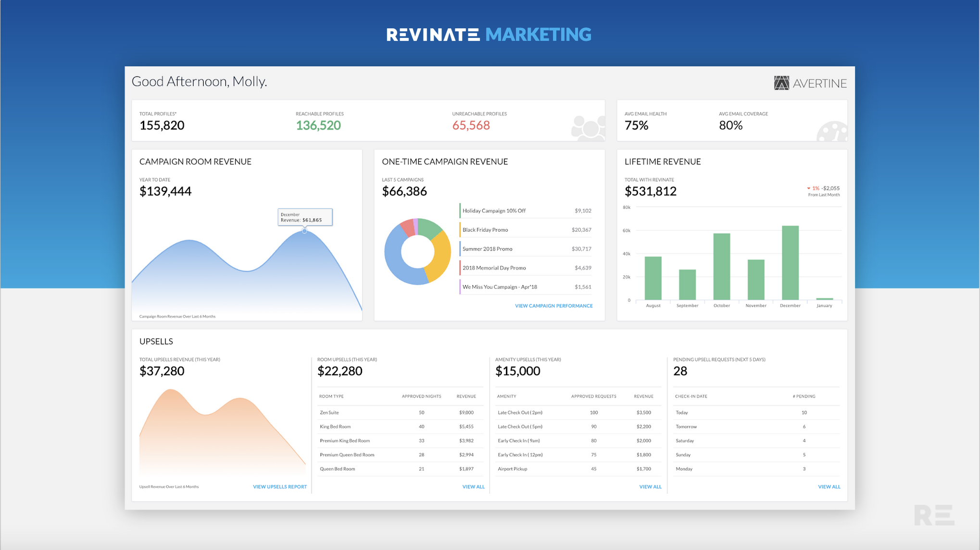This screenshot has height=550, width=980.
Task: Click the December bar in Lifetime Revenue
Action: 790,262
